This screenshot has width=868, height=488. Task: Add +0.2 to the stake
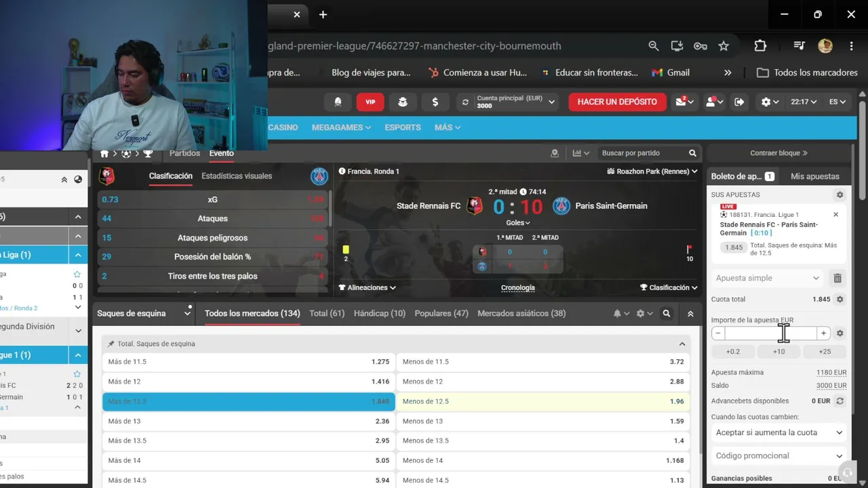pyautogui.click(x=733, y=351)
